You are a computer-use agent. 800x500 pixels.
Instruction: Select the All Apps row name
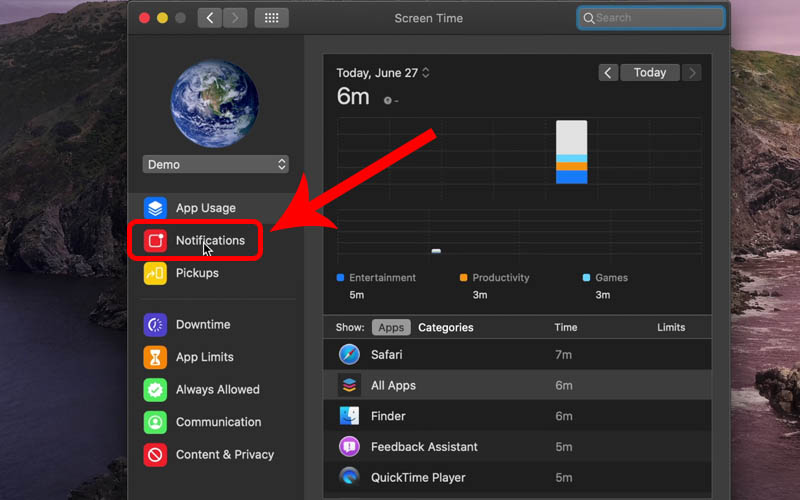coord(393,385)
